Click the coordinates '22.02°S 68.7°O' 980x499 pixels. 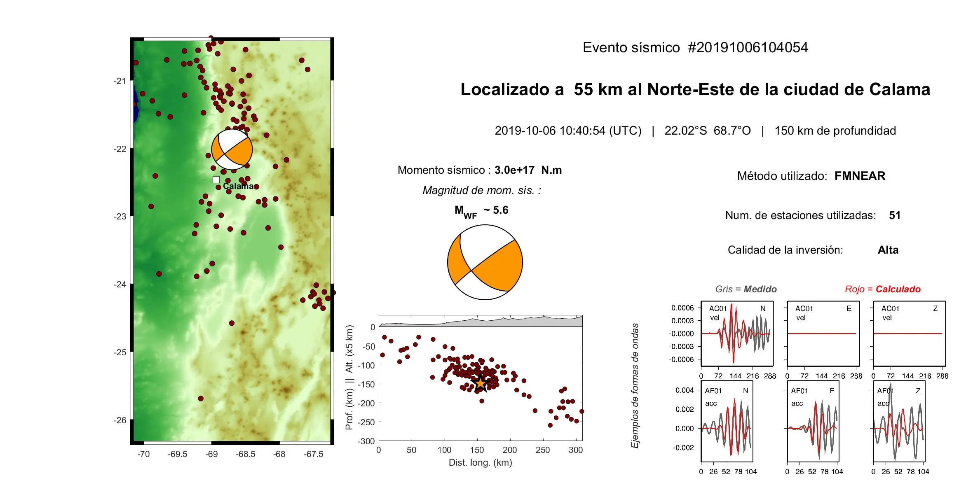click(x=708, y=131)
